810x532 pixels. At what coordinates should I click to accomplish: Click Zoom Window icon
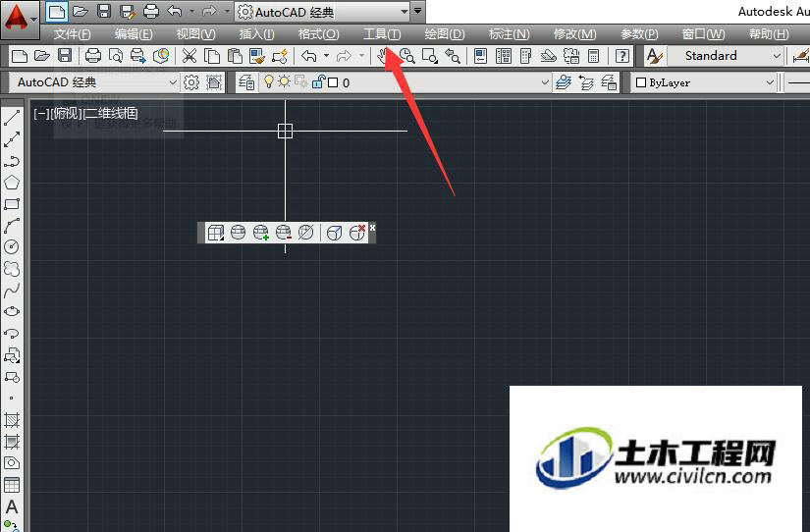click(430, 56)
